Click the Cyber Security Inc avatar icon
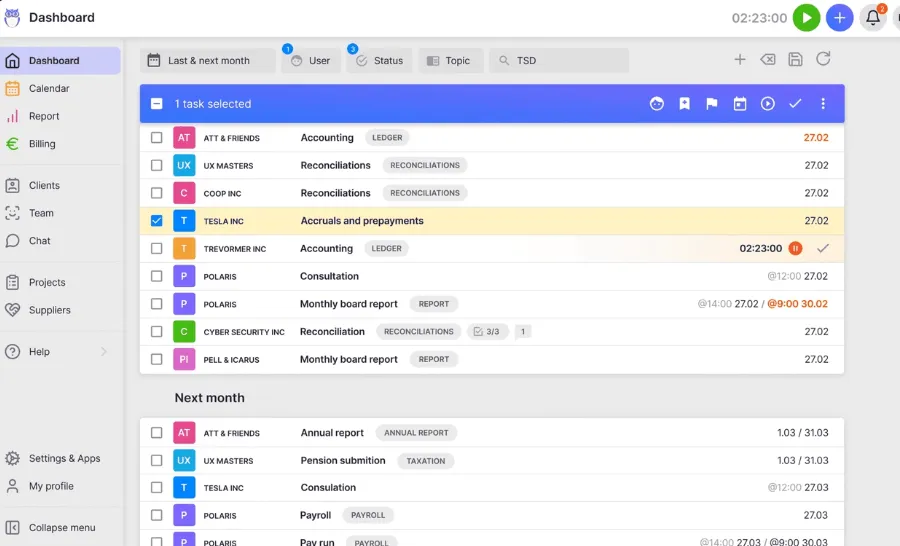Viewport: 900px width, 546px height. pyautogui.click(x=184, y=331)
